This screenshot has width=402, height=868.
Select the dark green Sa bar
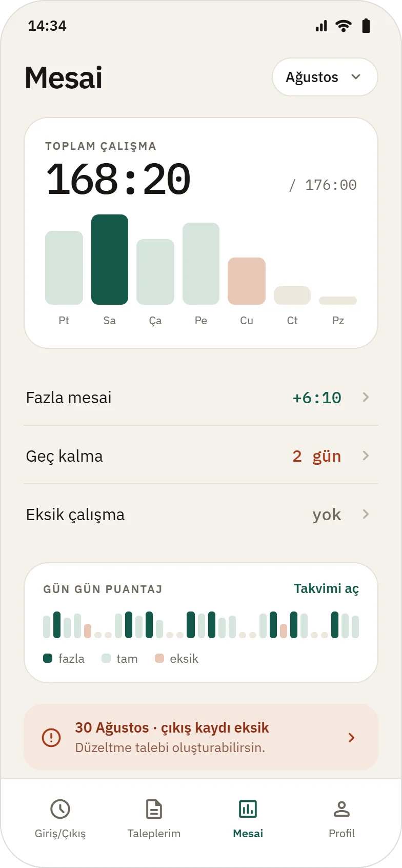coord(110,260)
